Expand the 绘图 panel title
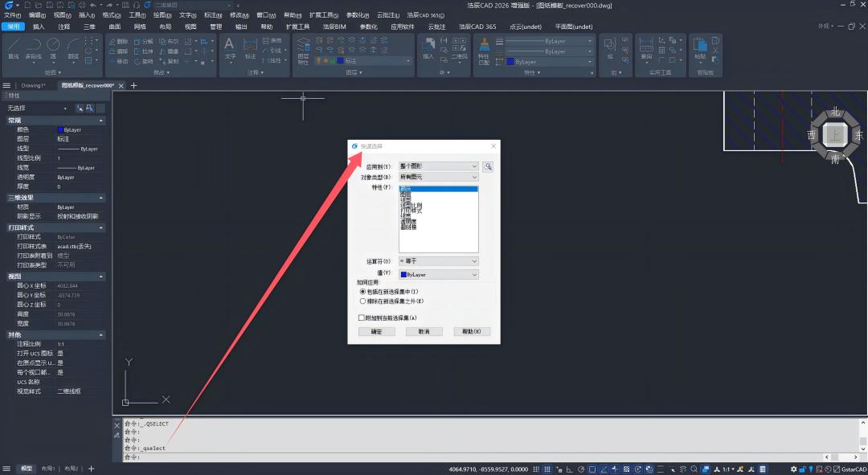Viewport: 868px width, 475px height. 53,72
